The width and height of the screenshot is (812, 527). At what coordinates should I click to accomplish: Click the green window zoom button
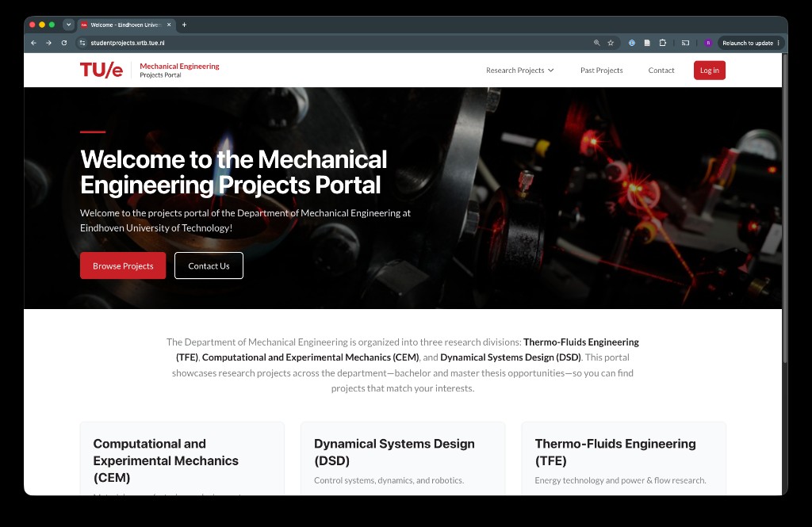click(x=52, y=25)
